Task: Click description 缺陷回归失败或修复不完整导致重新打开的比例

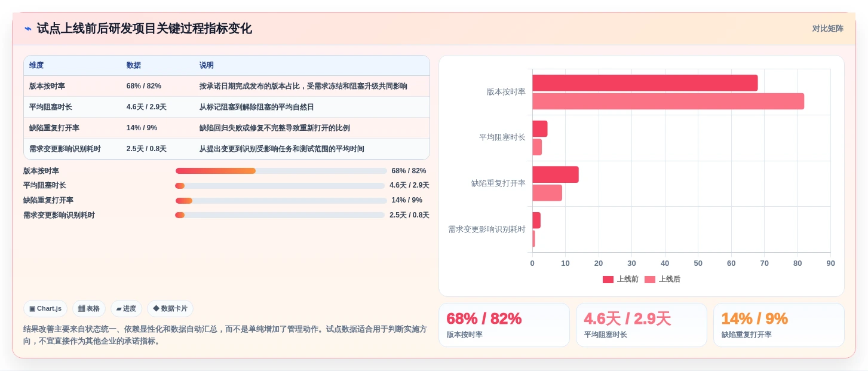Action: tap(275, 128)
